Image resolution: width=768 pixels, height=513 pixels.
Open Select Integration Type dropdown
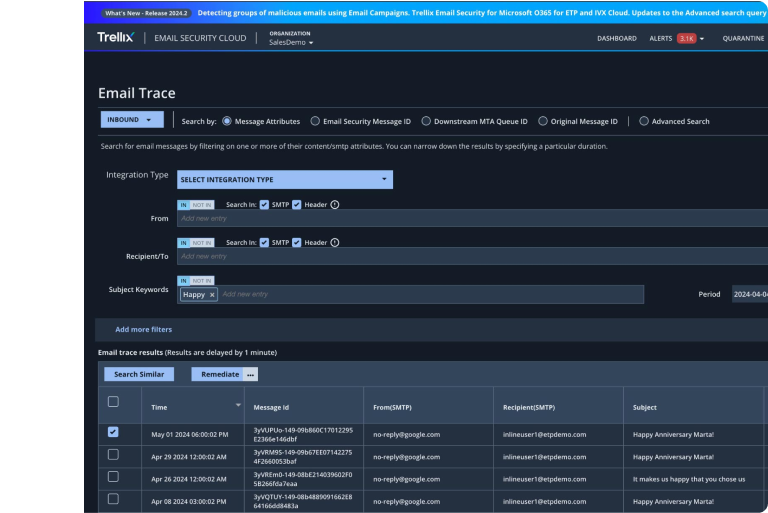pos(285,179)
